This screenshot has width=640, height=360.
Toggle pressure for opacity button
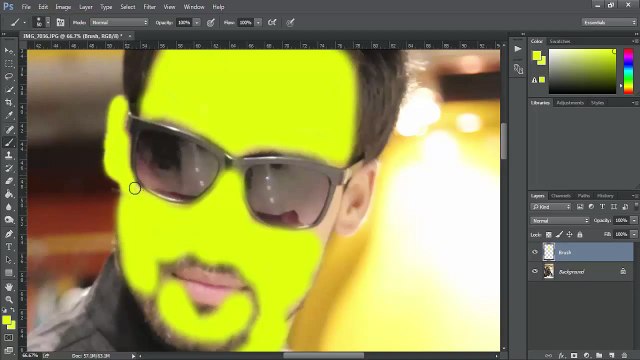pos(211,22)
